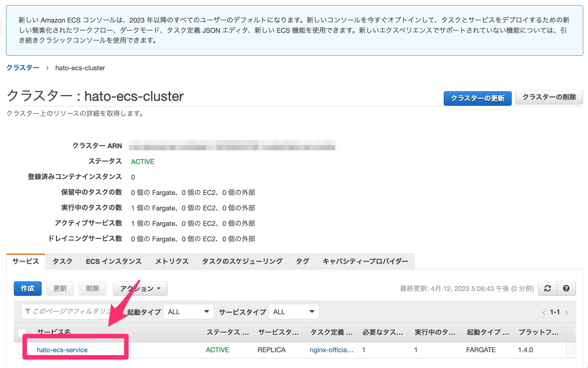This screenshot has height=368, width=588.
Task: Navigate back via the クラスター breadcrumb
Action: tap(23, 67)
